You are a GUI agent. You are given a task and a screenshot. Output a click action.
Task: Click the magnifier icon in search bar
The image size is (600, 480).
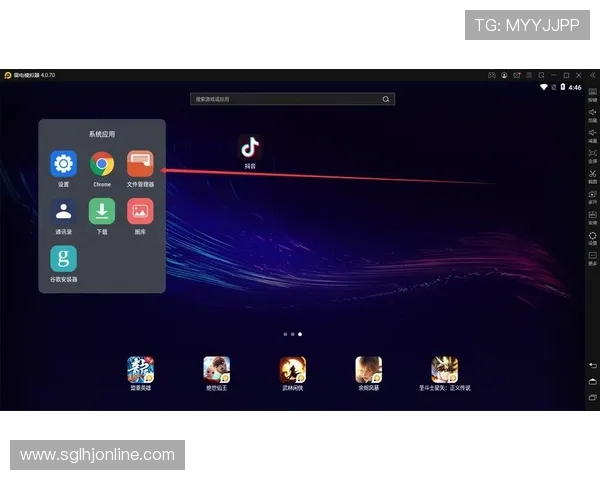click(x=385, y=99)
